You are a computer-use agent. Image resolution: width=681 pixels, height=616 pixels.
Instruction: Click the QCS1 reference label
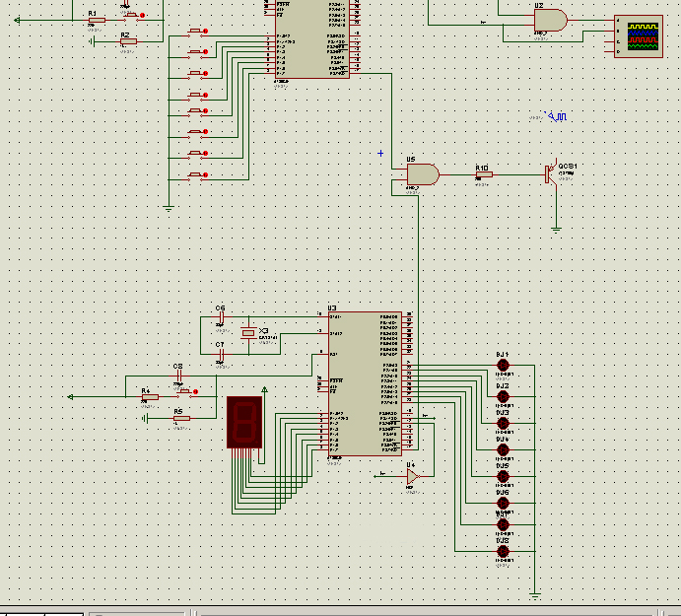coord(568,166)
